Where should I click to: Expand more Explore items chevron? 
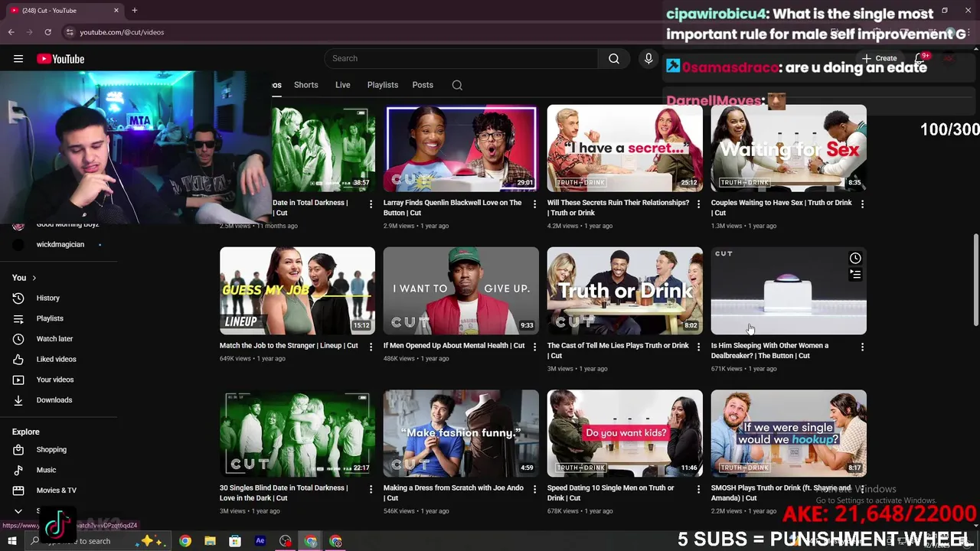pos(18,510)
